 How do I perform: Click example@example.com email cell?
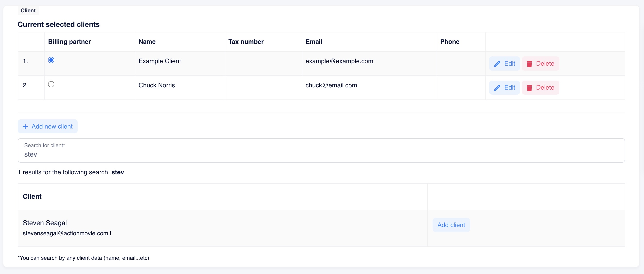tap(339, 61)
